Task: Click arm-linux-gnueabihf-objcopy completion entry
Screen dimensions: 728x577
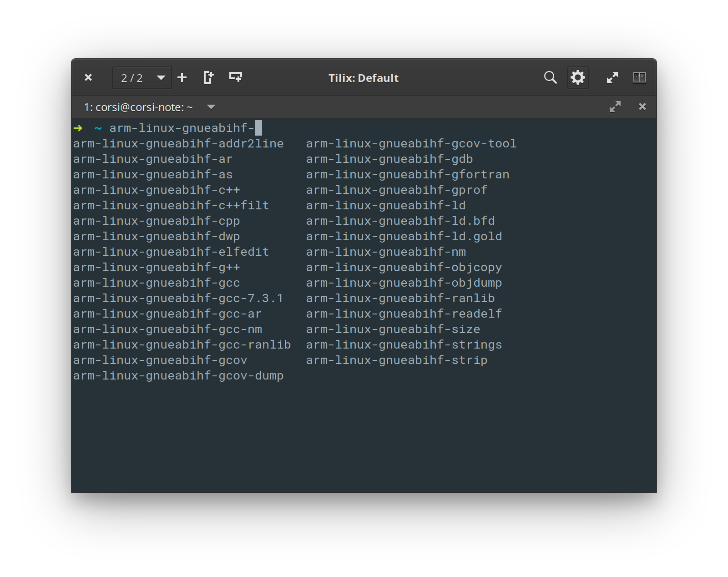Action: pyautogui.click(x=404, y=268)
